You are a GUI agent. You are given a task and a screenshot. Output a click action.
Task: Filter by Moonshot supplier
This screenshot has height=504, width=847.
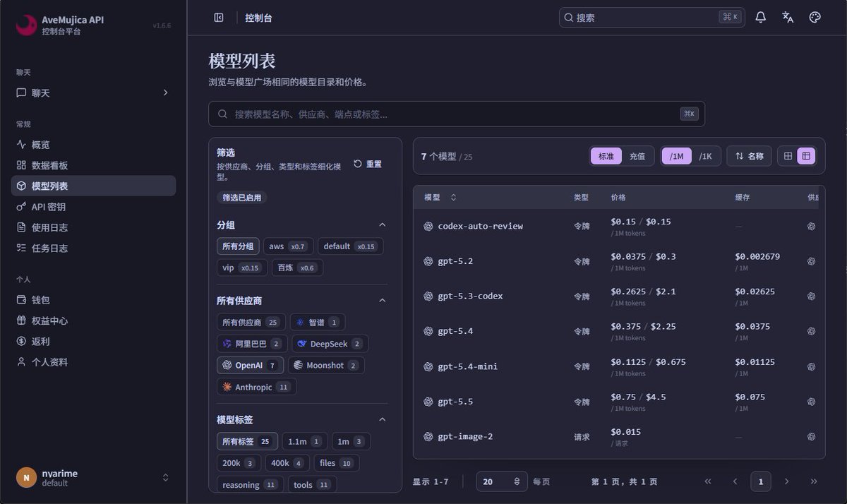(x=326, y=365)
